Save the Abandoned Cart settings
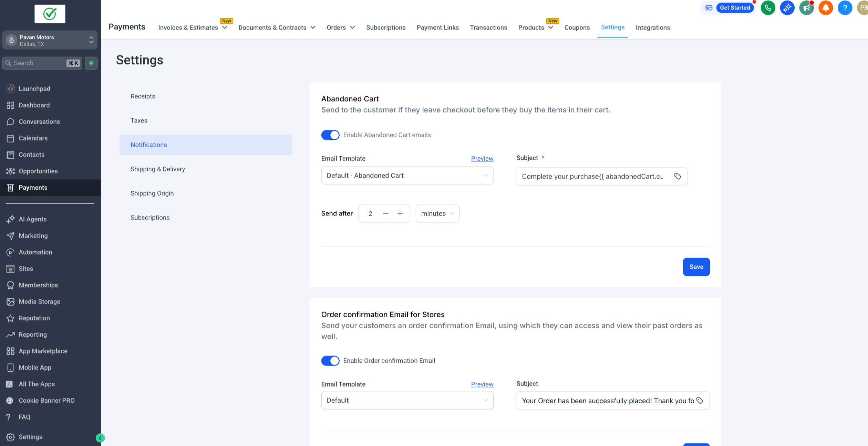 pyautogui.click(x=696, y=267)
